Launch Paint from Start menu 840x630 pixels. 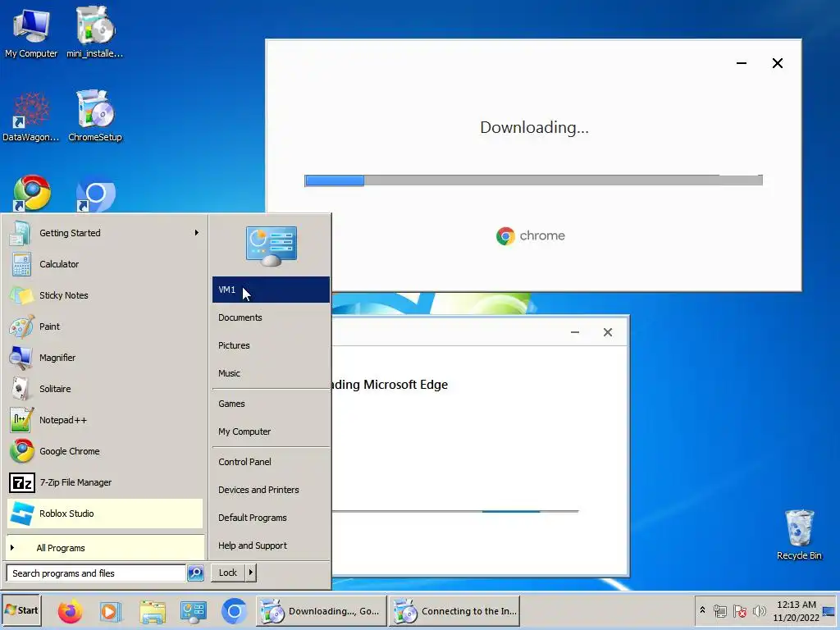[105, 326]
